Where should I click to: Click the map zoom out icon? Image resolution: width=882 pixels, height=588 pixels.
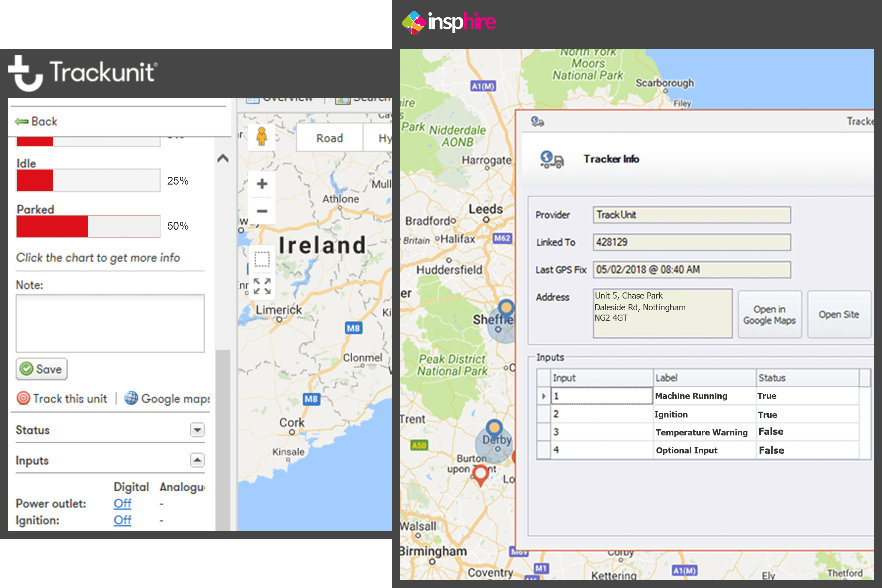[261, 211]
